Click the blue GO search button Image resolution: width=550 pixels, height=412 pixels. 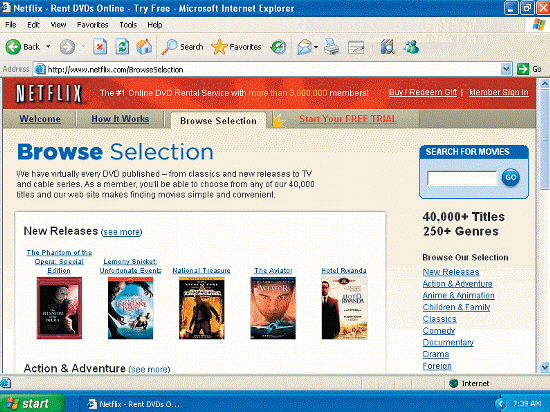tap(510, 177)
